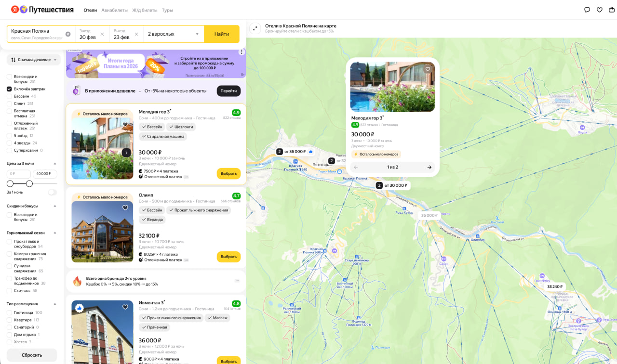Add Олимп hotel to favorites
The width and height of the screenshot is (617, 364).
125,208
